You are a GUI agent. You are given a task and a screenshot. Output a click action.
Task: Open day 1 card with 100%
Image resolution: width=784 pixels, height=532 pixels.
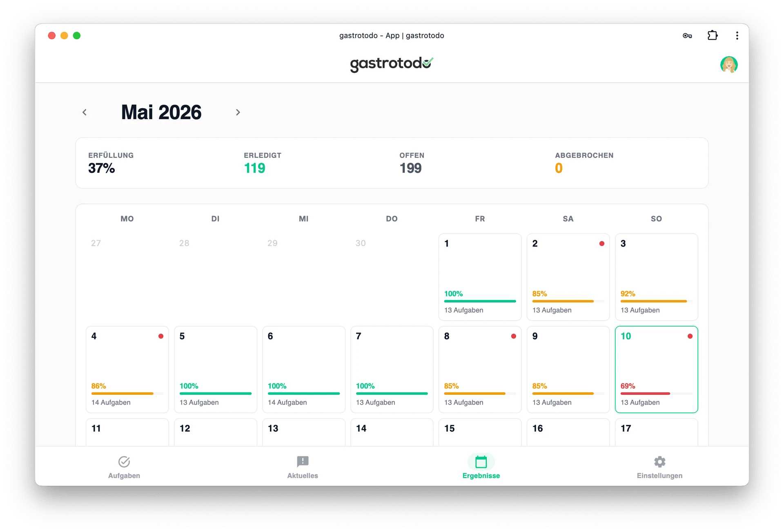[x=480, y=277]
